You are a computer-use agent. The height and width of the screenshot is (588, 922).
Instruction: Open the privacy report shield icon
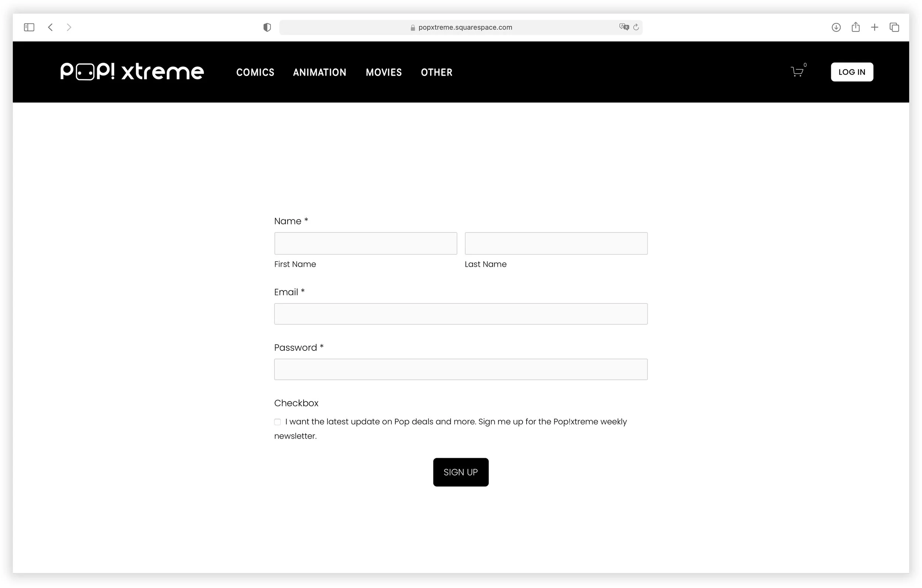coord(267,27)
